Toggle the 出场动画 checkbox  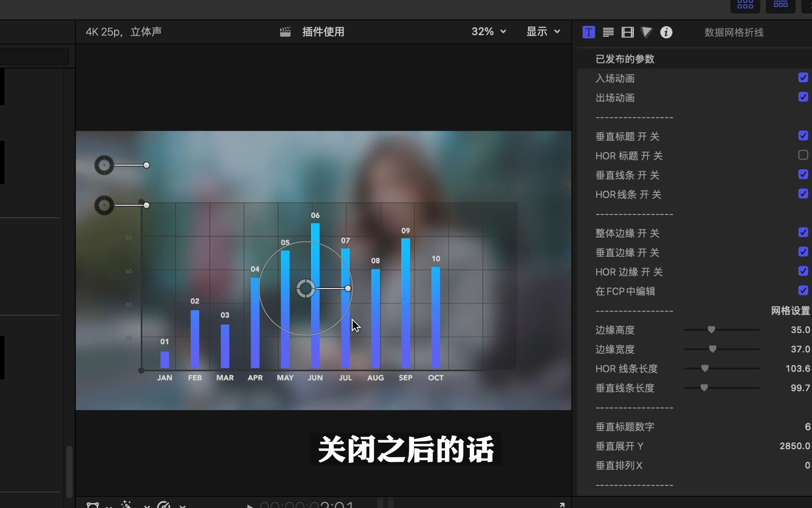point(803,97)
